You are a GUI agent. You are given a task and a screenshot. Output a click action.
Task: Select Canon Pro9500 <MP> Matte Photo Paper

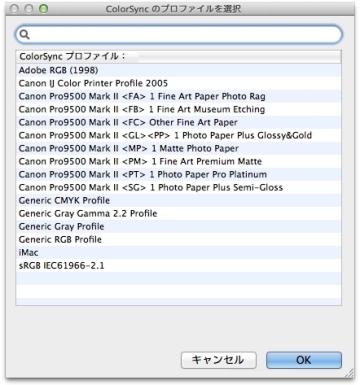tap(179, 148)
